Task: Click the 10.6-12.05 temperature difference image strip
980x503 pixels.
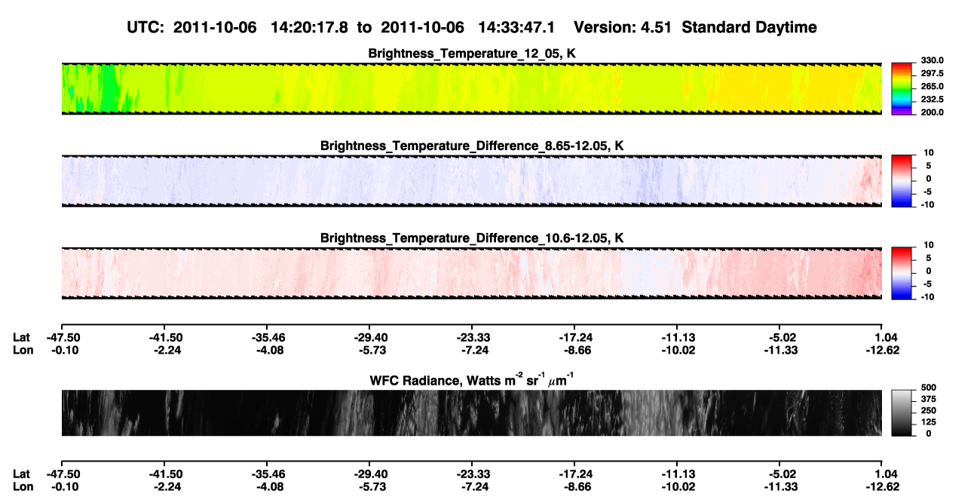Action: coord(471,273)
